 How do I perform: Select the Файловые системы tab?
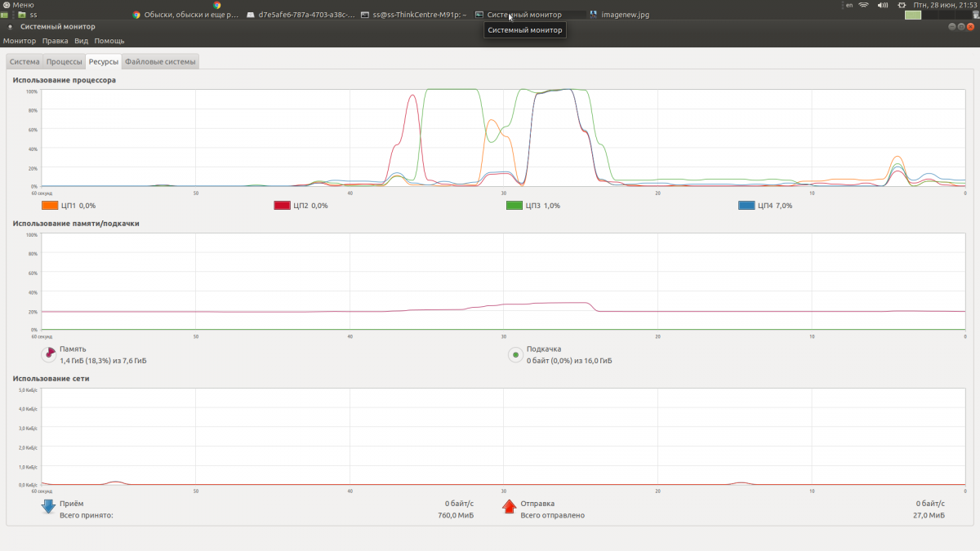(161, 61)
